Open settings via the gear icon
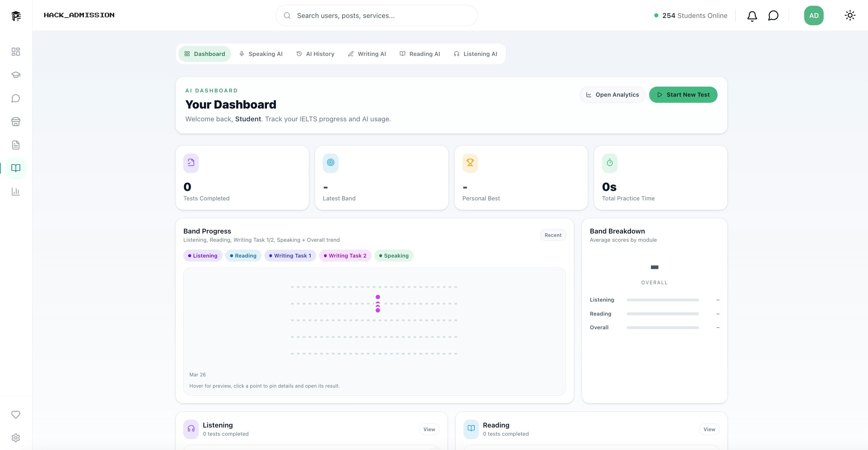 (16, 438)
